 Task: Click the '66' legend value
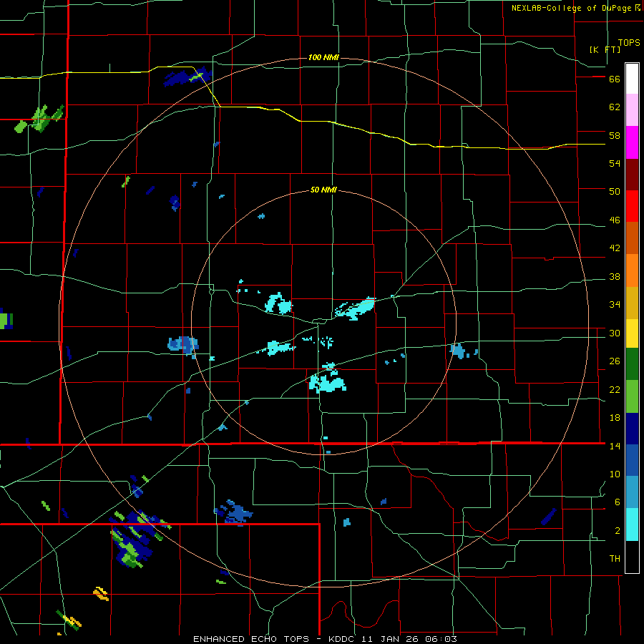point(615,79)
